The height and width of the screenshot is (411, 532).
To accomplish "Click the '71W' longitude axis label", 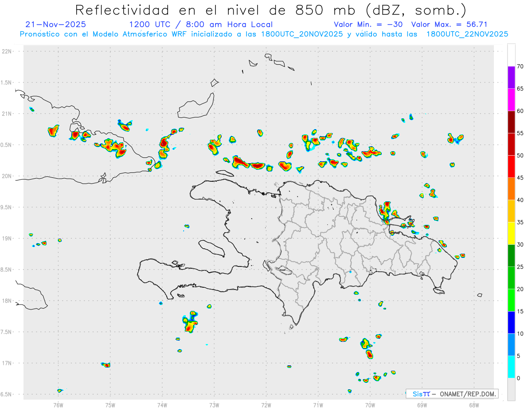I will point(318,405).
